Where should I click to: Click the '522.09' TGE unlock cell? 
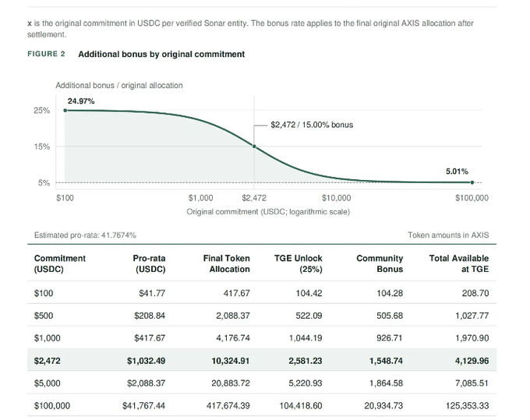[x=309, y=316]
